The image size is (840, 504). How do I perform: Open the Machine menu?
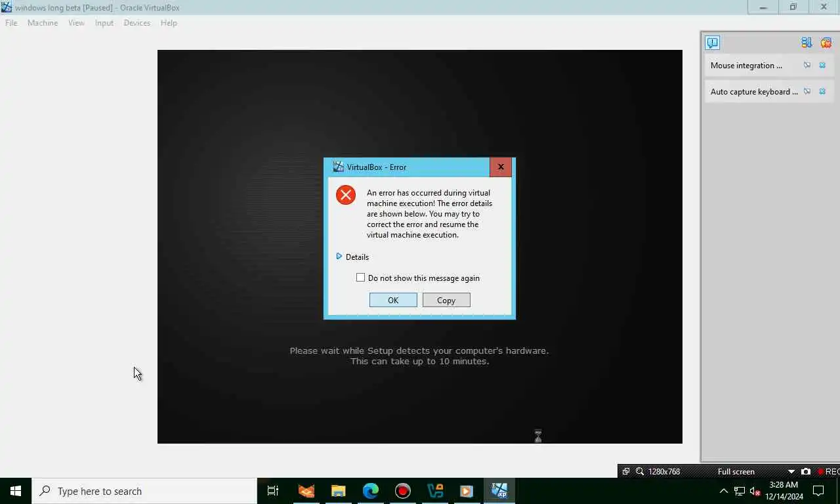43,23
